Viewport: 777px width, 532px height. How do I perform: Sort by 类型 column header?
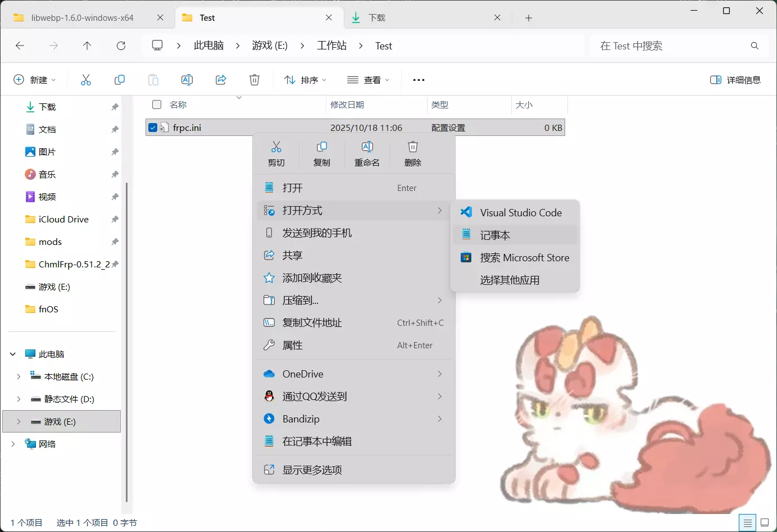469,104
